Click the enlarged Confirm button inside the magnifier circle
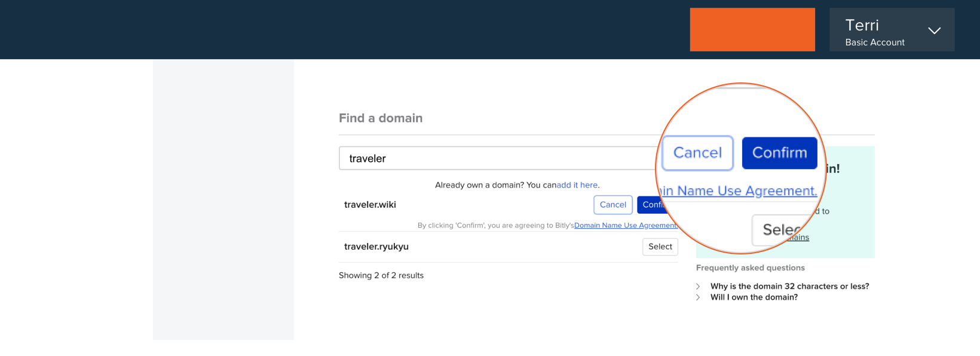980x356 pixels. coord(779,153)
